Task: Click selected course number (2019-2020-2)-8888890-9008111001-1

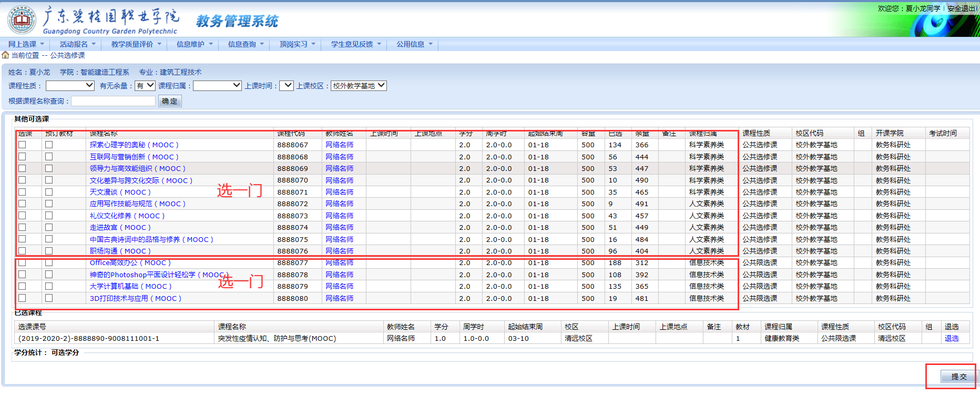Action: click(x=89, y=339)
